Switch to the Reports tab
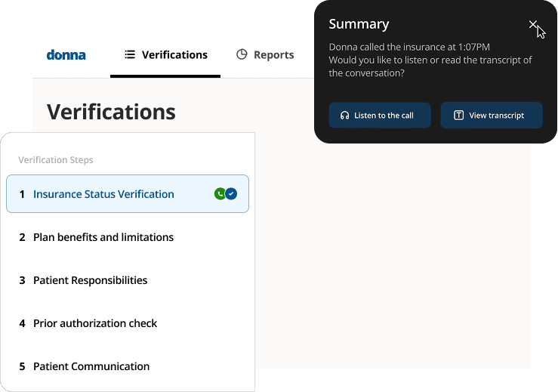 tap(265, 55)
